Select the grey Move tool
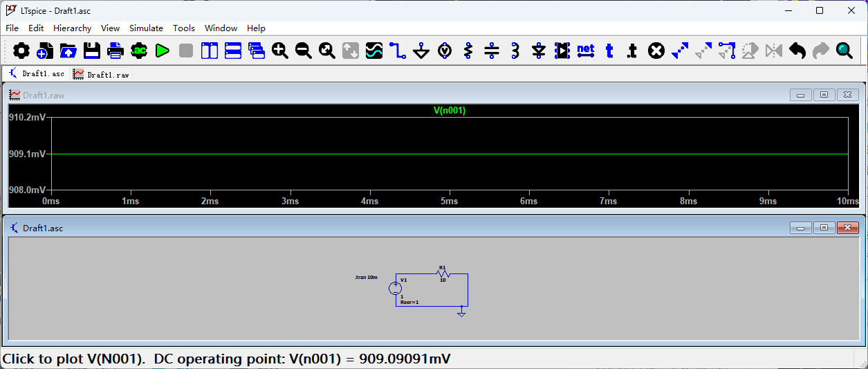Screen dimensions: 868x369 703,51
